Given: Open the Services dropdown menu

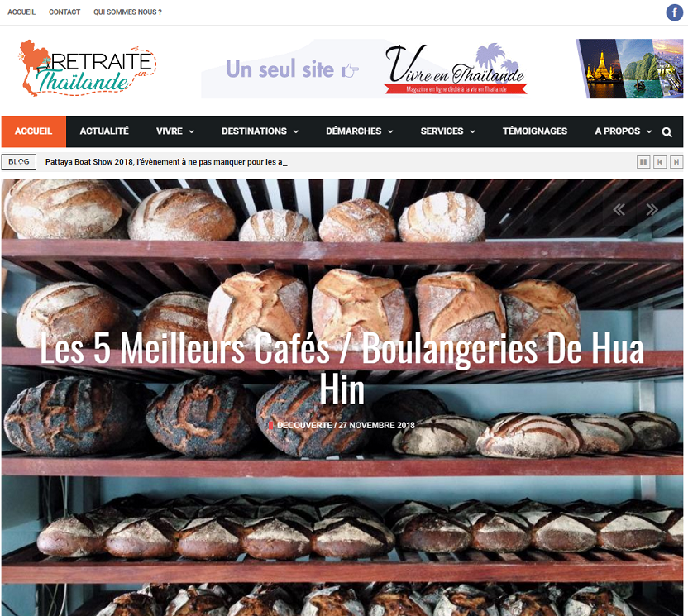Looking at the screenshot, I should coord(447,131).
